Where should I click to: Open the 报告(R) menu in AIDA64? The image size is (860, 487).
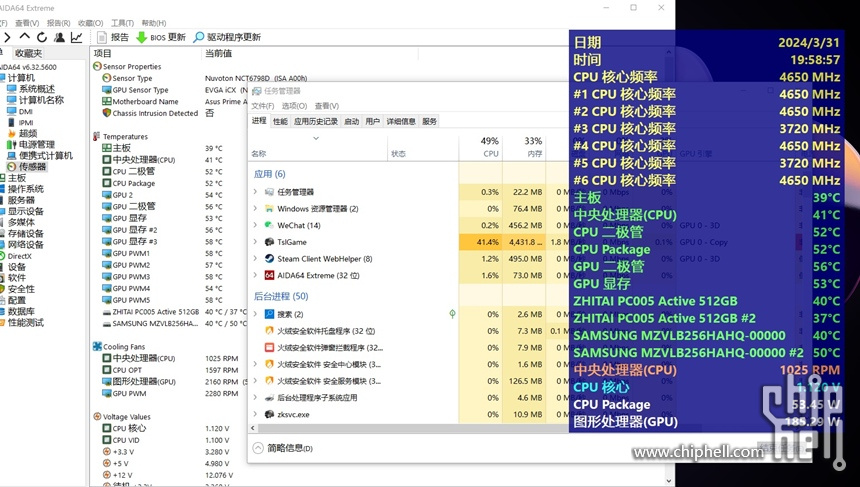pyautogui.click(x=58, y=23)
